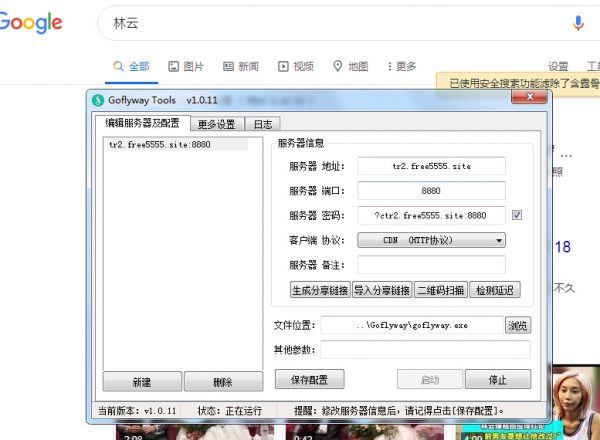Click the 其他参数 parameters field
The width and height of the screenshot is (600, 440).
tap(426, 349)
